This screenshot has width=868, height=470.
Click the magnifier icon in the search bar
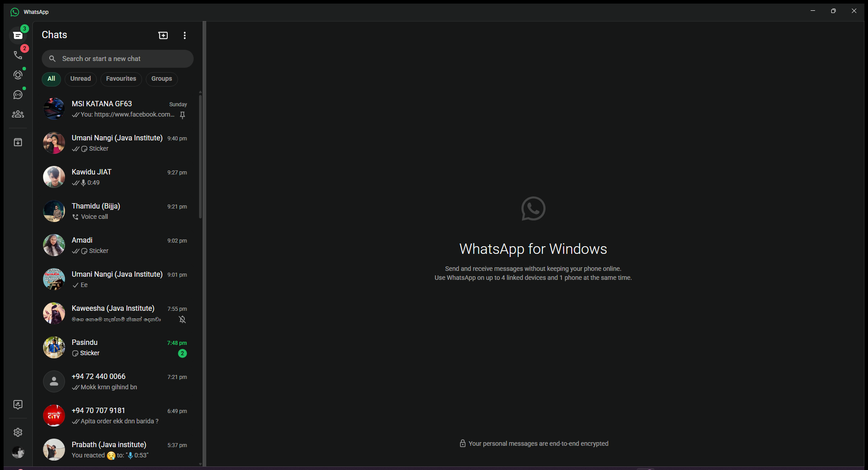[52, 59]
